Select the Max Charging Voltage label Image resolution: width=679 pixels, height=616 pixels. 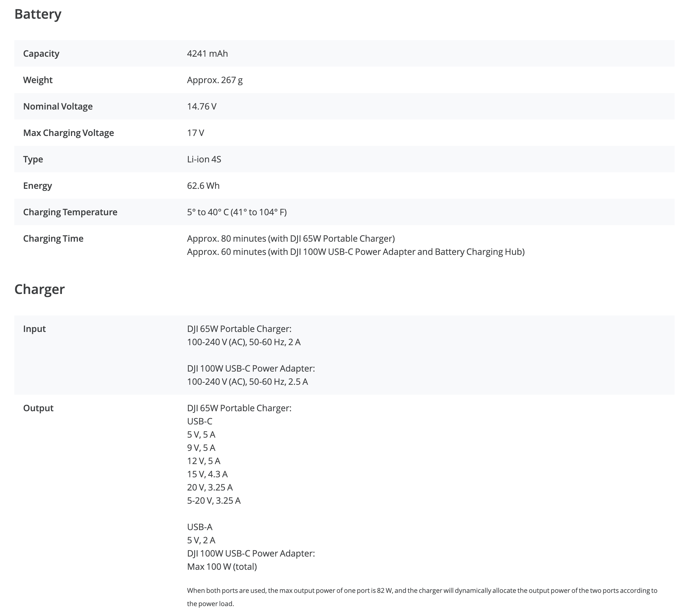[69, 133]
